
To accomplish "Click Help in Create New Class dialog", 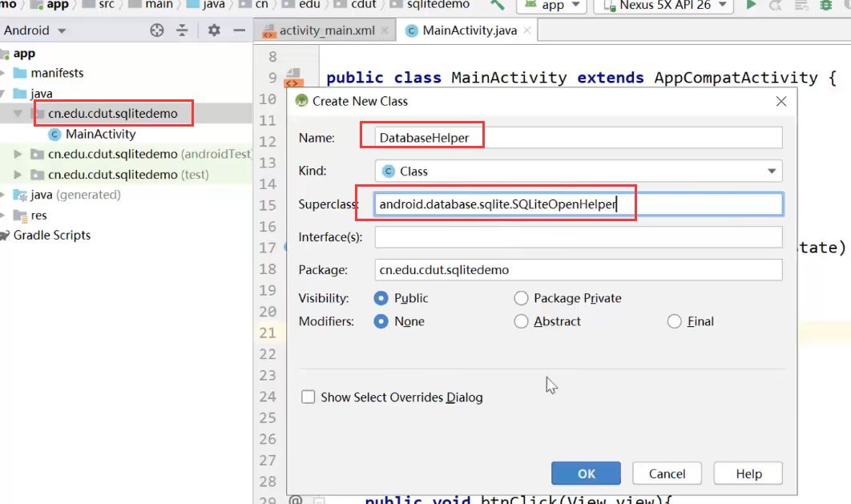I will point(748,474).
